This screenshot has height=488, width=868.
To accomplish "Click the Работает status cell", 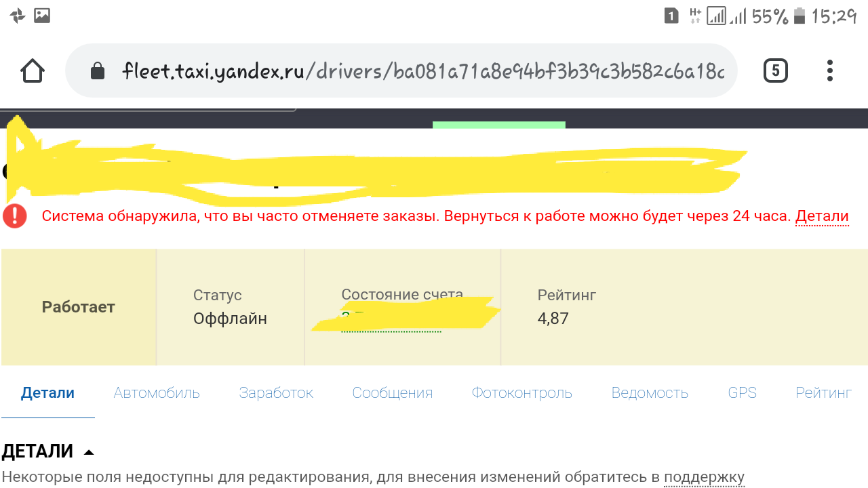I will [79, 307].
